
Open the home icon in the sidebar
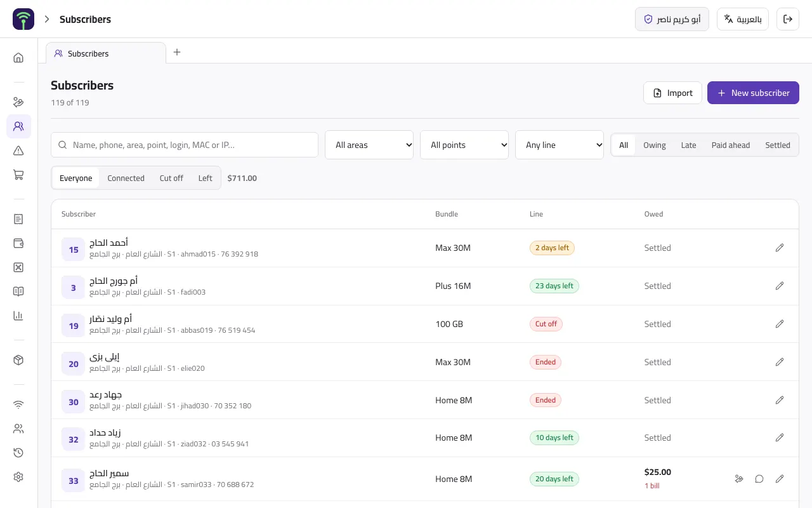[x=18, y=58]
